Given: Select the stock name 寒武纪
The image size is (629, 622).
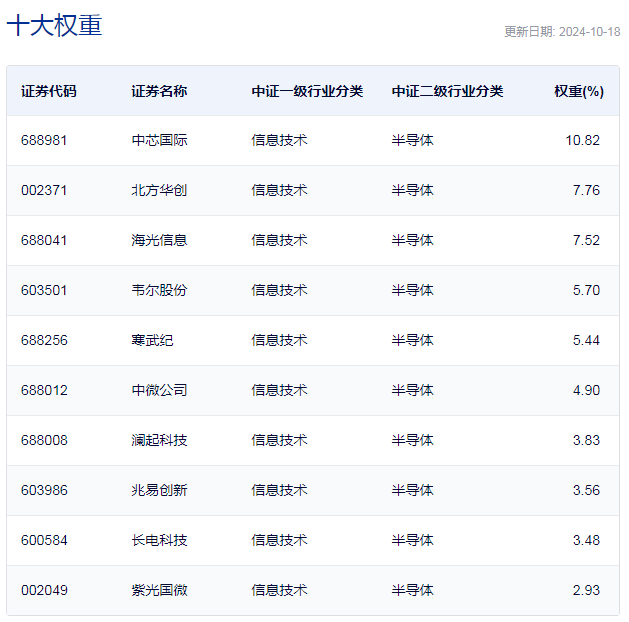Looking at the screenshot, I should tap(152, 340).
